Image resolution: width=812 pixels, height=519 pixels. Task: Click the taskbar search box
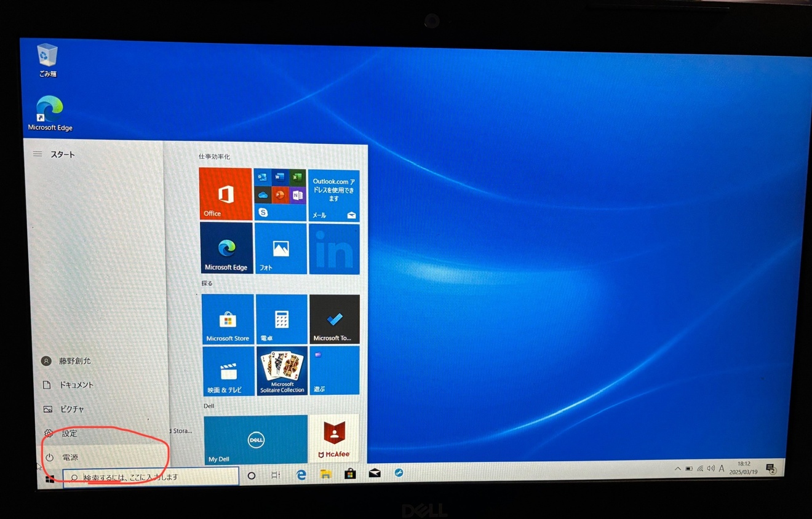pyautogui.click(x=151, y=477)
